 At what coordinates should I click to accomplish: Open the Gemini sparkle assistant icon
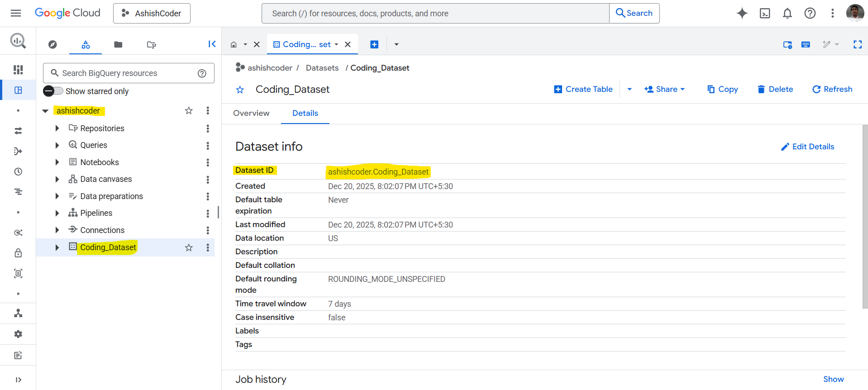click(742, 13)
